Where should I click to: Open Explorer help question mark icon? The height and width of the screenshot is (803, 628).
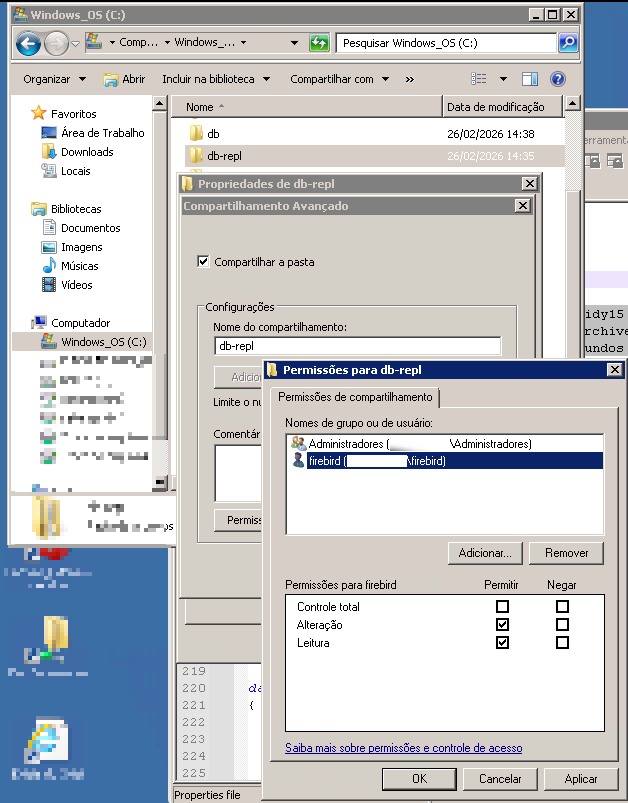(x=558, y=79)
